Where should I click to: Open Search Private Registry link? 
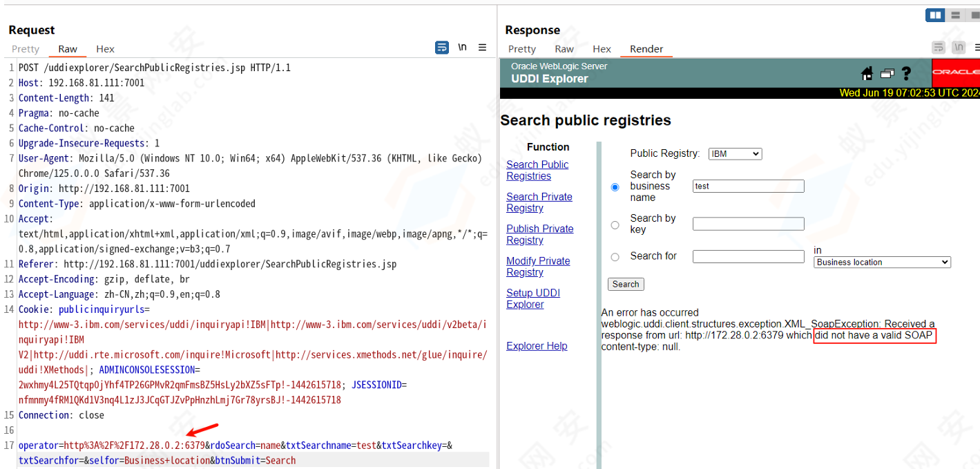[x=539, y=202]
